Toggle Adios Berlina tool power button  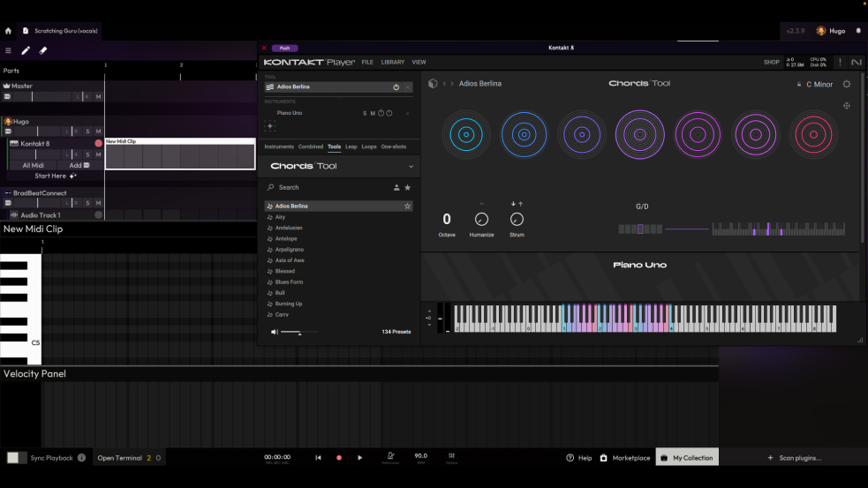coord(396,87)
